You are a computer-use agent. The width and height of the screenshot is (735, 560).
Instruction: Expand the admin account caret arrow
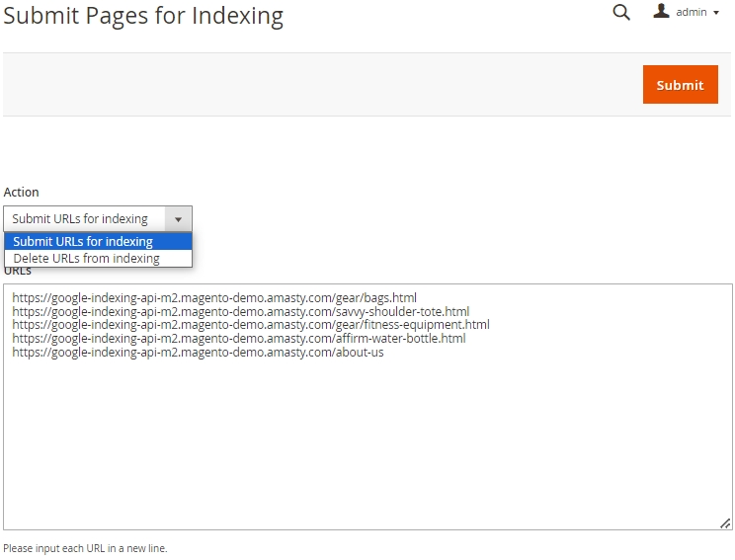click(716, 13)
